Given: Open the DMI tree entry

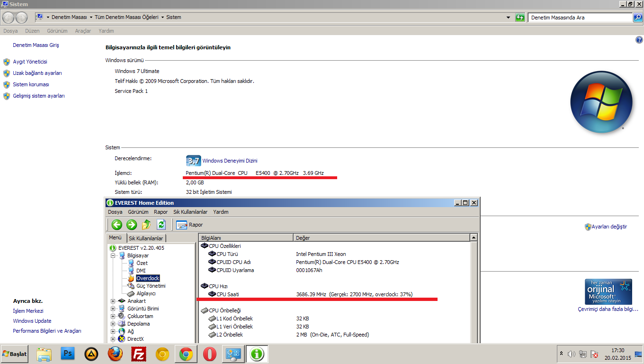Looking at the screenshot, I should (141, 271).
